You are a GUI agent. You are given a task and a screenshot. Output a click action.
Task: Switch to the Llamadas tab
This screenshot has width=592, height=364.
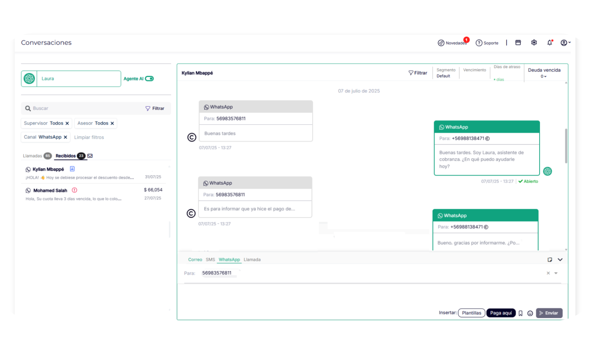click(33, 156)
